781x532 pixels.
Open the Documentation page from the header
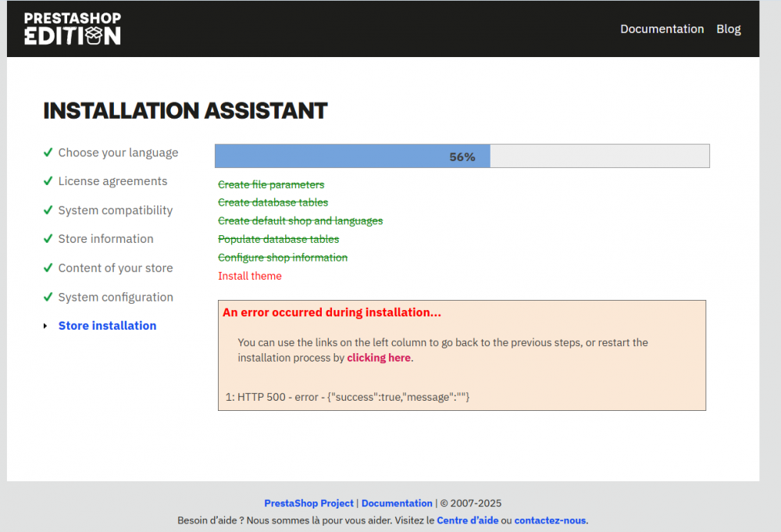[662, 29]
